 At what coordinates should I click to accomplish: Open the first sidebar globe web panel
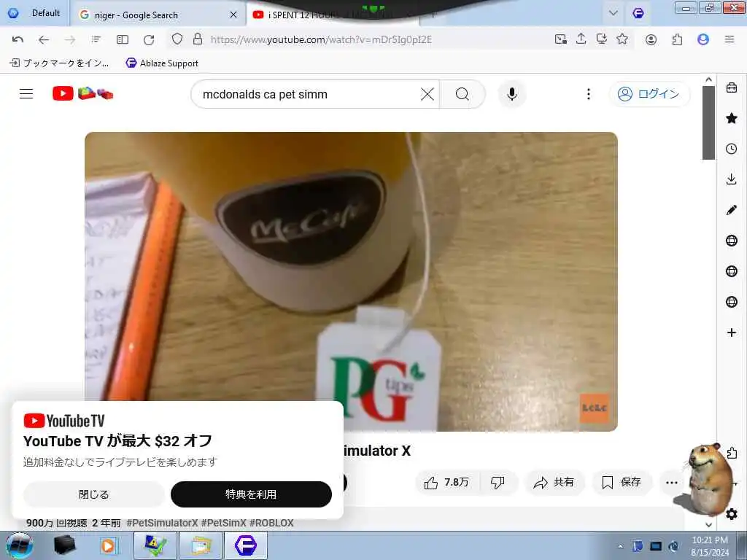coord(732,241)
